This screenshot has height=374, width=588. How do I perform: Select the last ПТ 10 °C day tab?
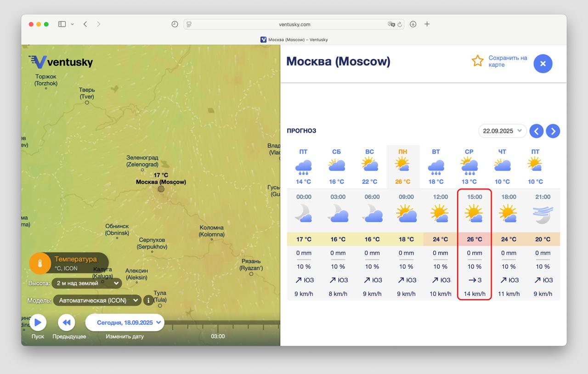[535, 166]
